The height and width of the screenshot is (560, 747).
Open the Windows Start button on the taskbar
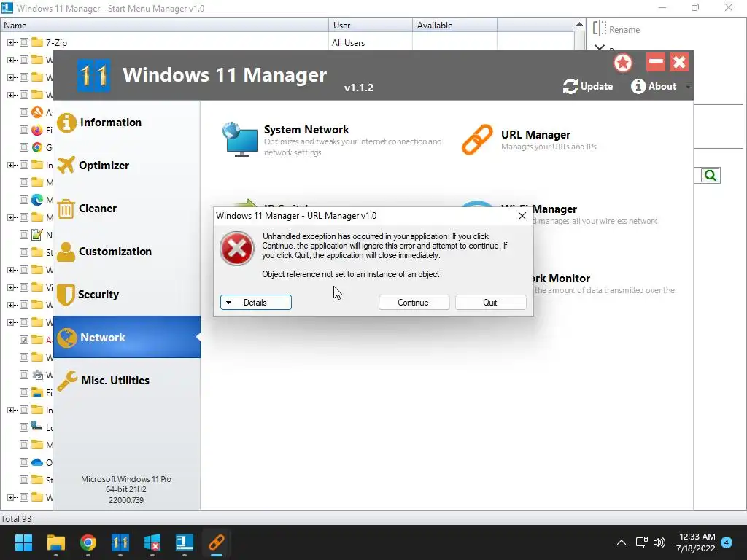(23, 542)
